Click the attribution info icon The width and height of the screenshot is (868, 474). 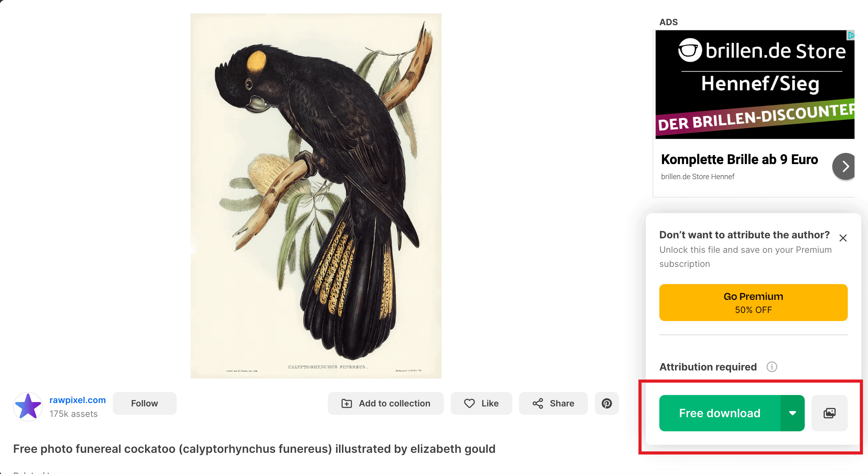tap(772, 367)
